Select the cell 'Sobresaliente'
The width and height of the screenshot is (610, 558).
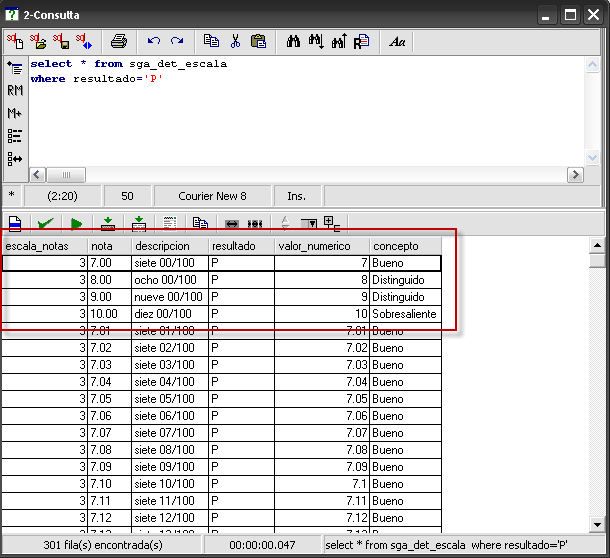click(405, 314)
